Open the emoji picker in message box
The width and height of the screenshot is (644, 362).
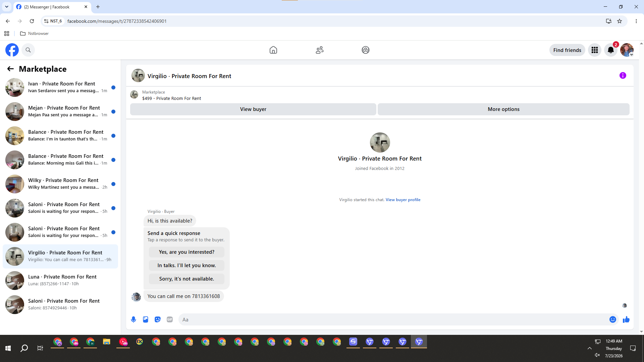613,319
